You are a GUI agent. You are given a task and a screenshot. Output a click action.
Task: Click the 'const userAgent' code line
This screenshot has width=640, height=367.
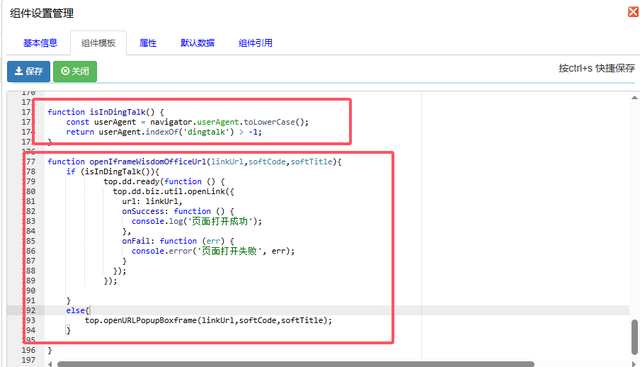pos(187,122)
